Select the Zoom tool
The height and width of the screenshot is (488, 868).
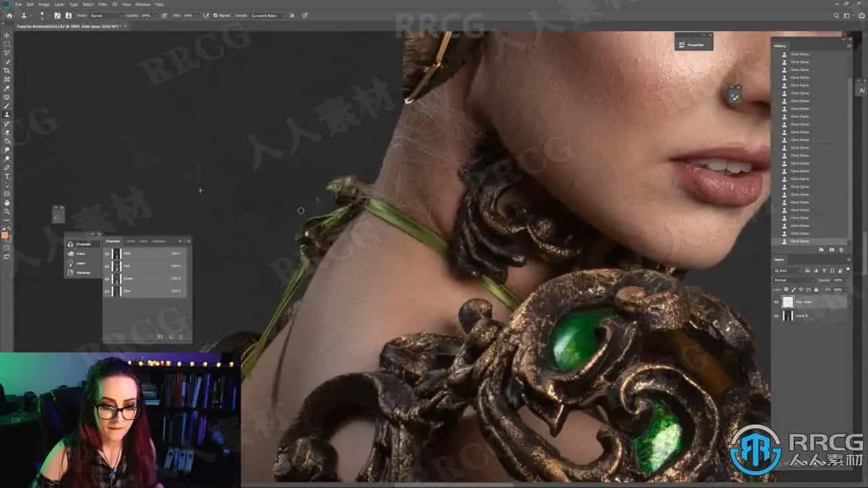coord(7,211)
